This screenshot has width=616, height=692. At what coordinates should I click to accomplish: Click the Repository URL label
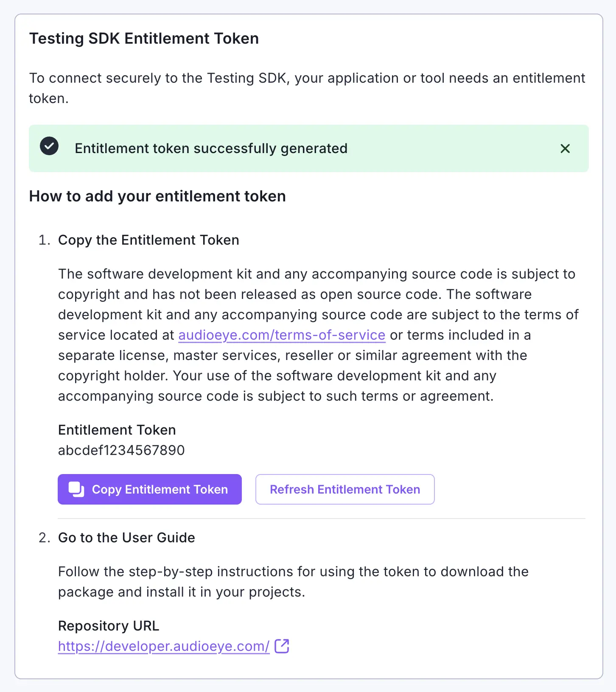coord(109,625)
